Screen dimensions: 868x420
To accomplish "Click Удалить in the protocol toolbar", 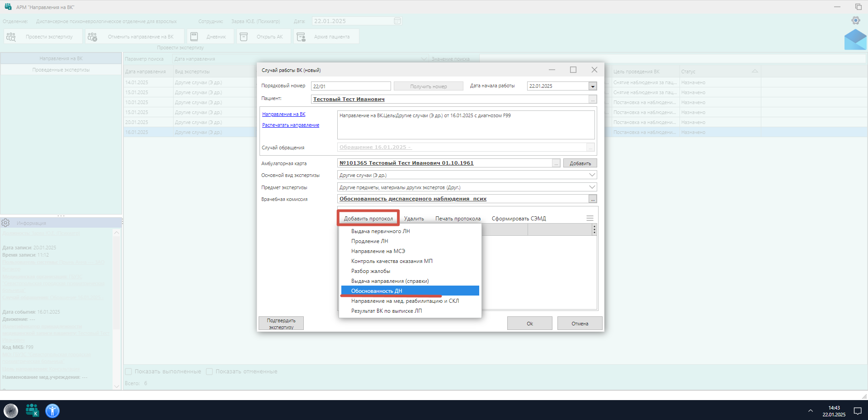I will (x=414, y=219).
